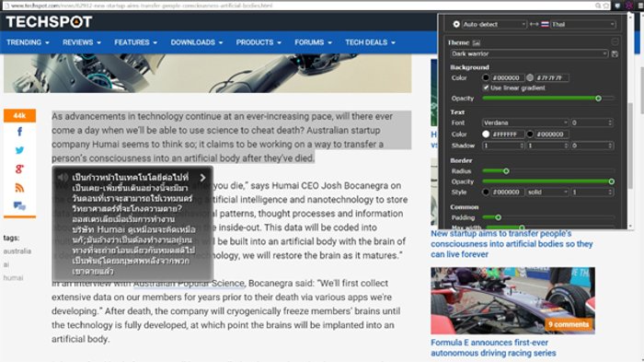
Task: Collapse the Theme section with minus button
Action: click(615, 42)
